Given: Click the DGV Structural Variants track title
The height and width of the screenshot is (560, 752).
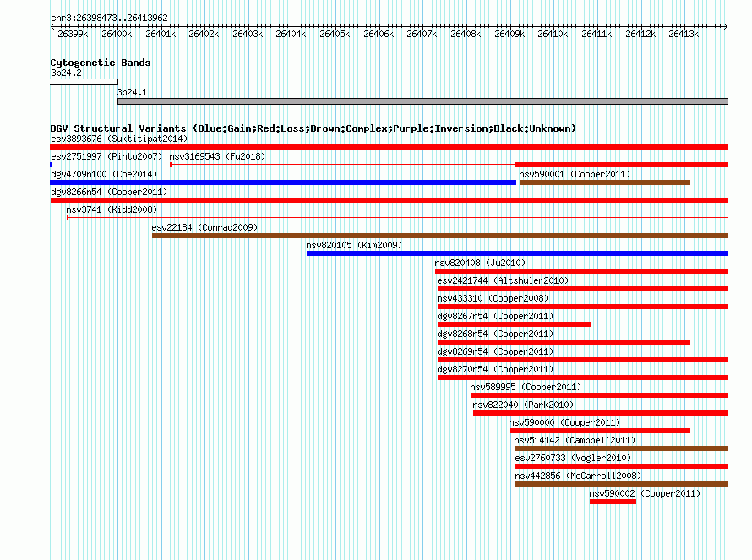Looking at the screenshot, I should point(313,128).
